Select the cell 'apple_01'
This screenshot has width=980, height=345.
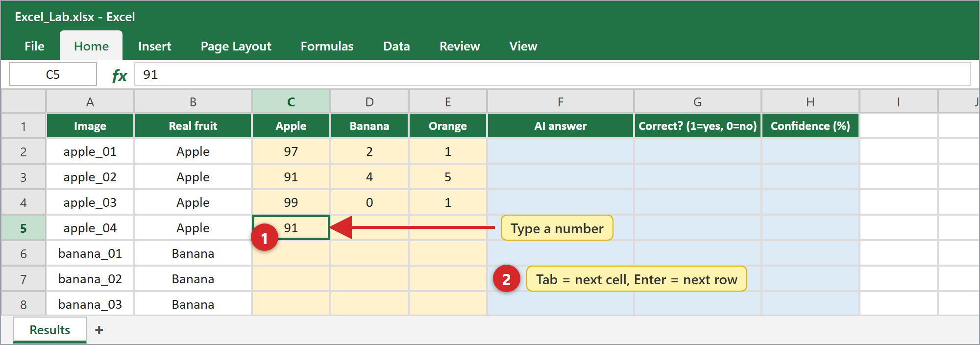(90, 151)
